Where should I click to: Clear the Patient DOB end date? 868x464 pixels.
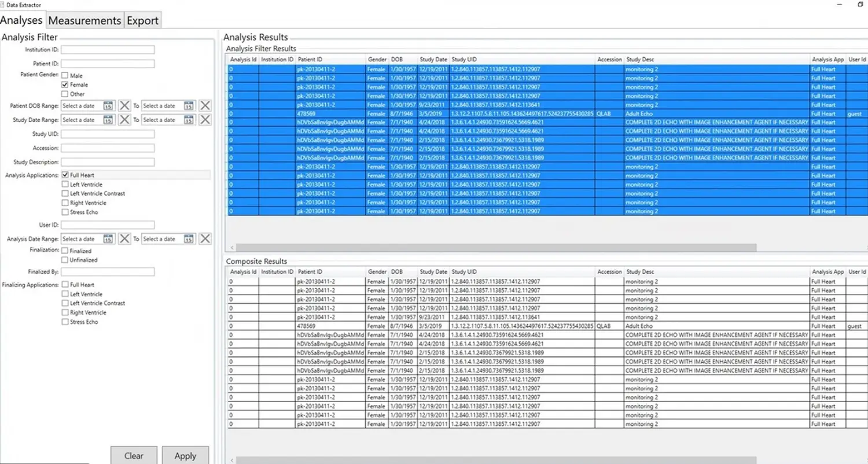(x=205, y=105)
